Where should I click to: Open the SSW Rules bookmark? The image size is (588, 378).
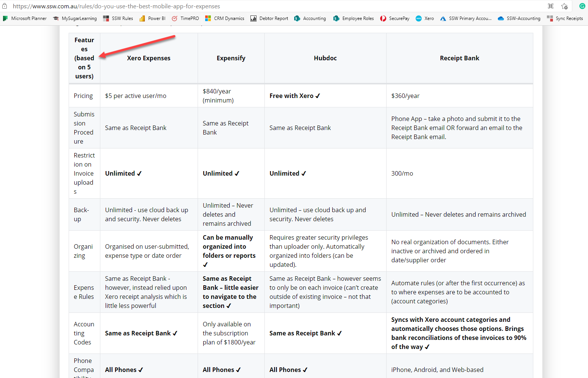click(x=118, y=18)
